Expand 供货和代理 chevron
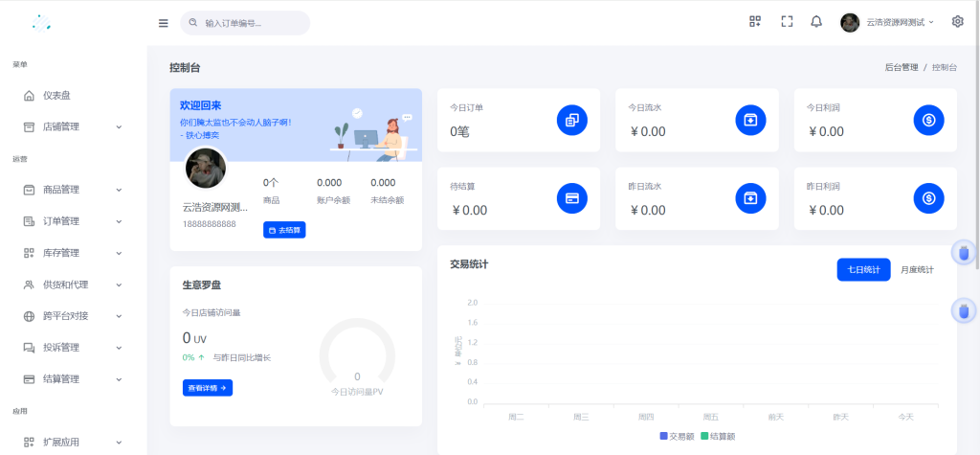 [x=119, y=284]
